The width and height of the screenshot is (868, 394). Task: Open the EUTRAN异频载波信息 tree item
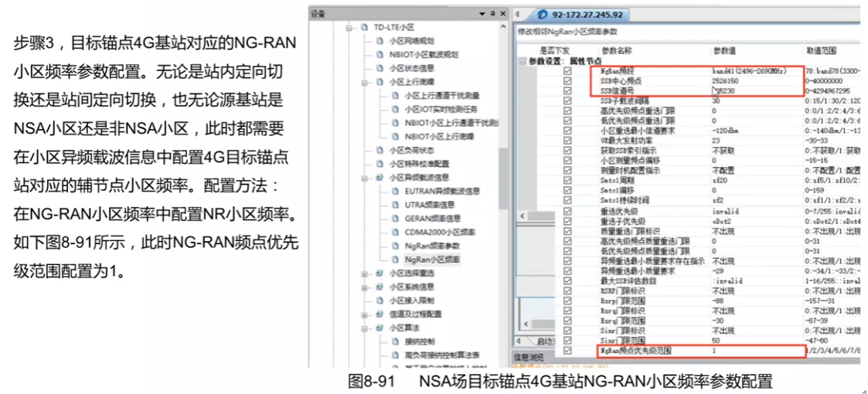(x=442, y=191)
